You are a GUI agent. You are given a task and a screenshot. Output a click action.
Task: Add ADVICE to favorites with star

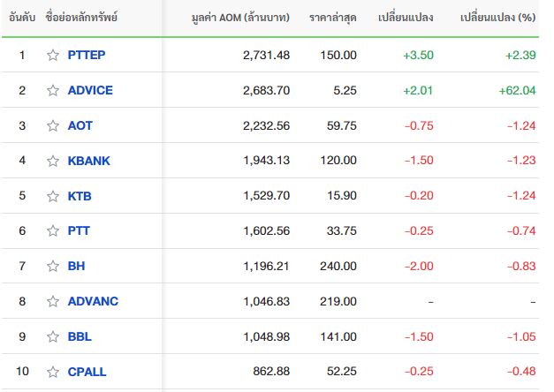(53, 90)
